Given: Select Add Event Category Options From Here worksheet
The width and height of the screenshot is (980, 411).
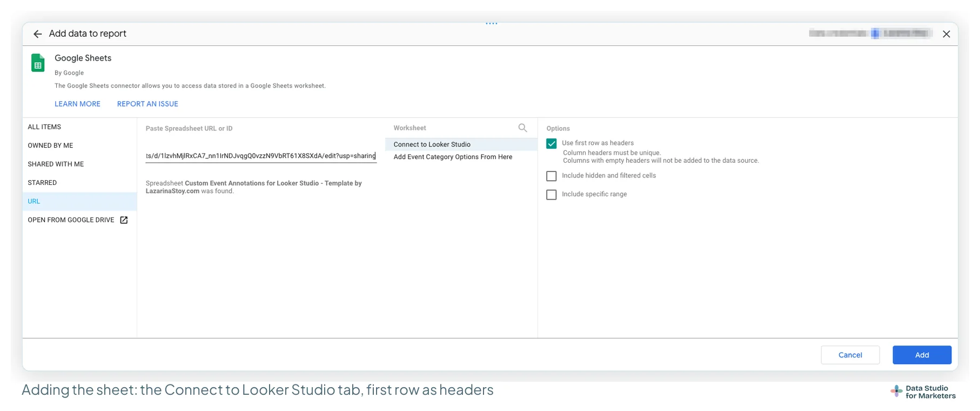Looking at the screenshot, I should point(461,157).
